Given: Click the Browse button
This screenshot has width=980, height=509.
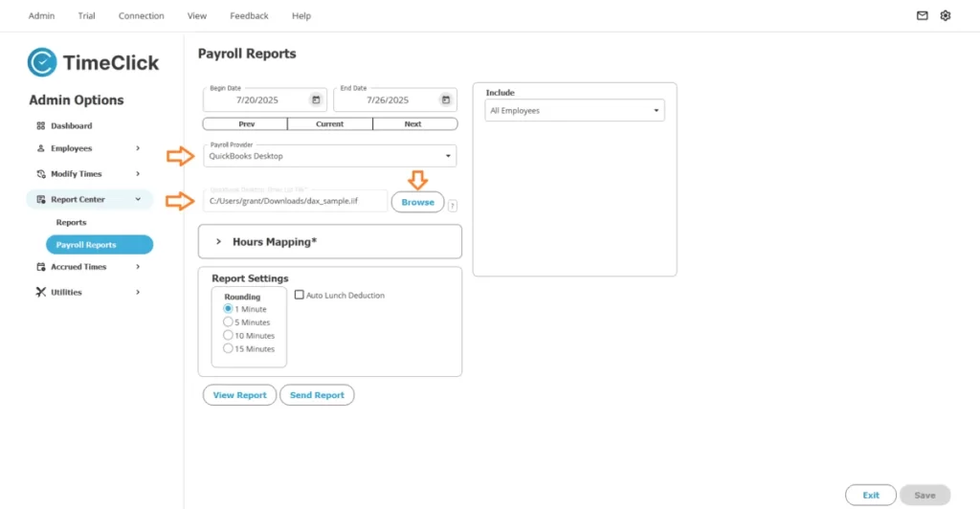Looking at the screenshot, I should pyautogui.click(x=417, y=202).
